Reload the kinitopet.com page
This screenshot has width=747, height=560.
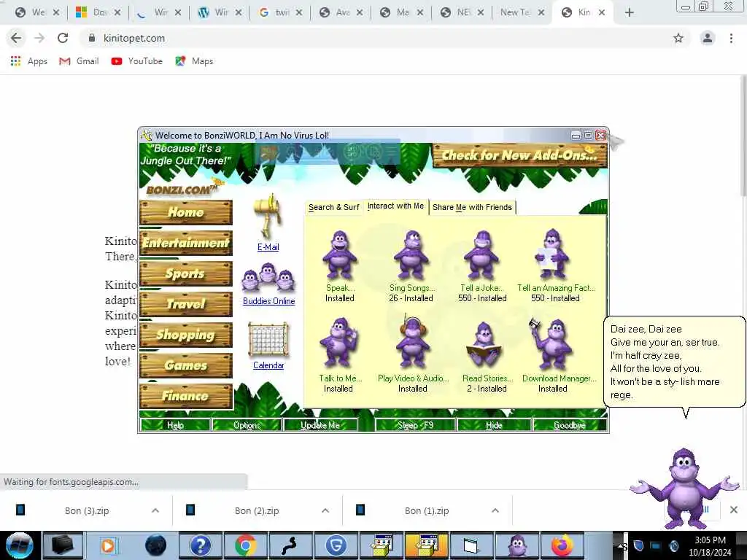(63, 38)
